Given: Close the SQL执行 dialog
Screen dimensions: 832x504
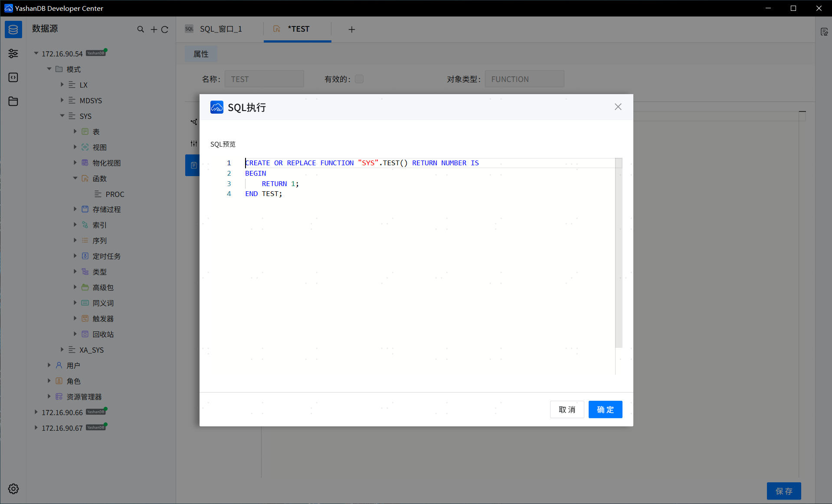Looking at the screenshot, I should tap(618, 107).
